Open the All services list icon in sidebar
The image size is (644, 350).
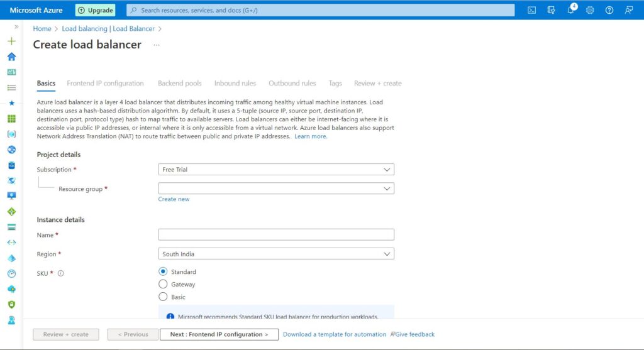click(x=11, y=88)
